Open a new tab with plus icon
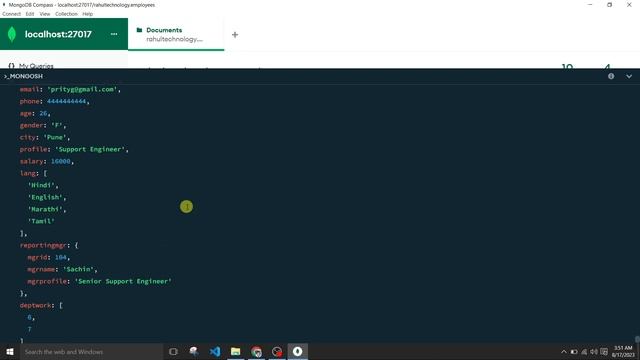Viewport: 640px width, 360px height. pyautogui.click(x=235, y=35)
